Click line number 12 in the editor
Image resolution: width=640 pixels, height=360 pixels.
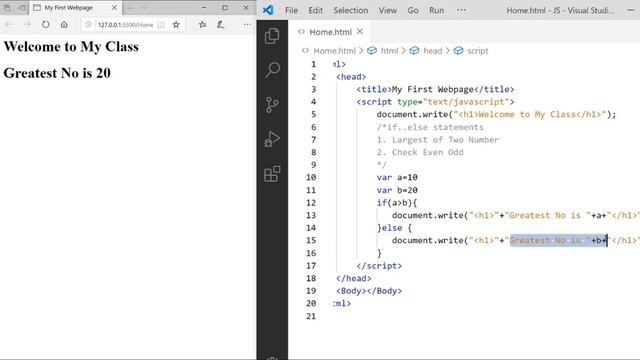pos(311,203)
